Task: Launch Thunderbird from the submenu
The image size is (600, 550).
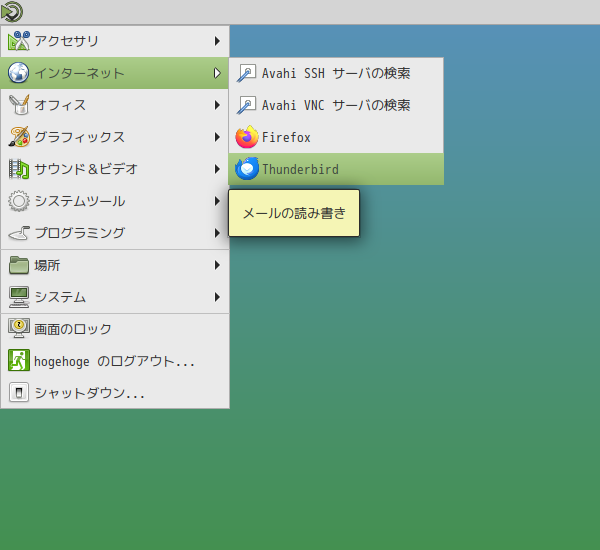Action: 336,169
